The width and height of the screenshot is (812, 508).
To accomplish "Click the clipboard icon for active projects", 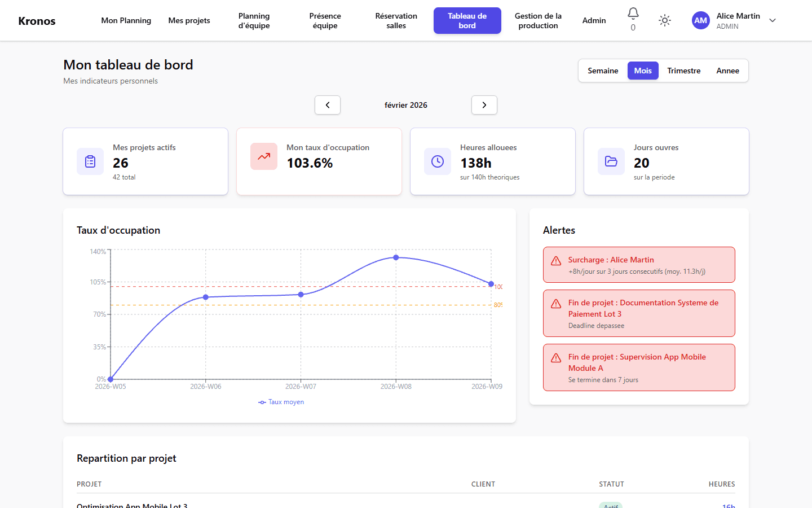I will coord(90,161).
